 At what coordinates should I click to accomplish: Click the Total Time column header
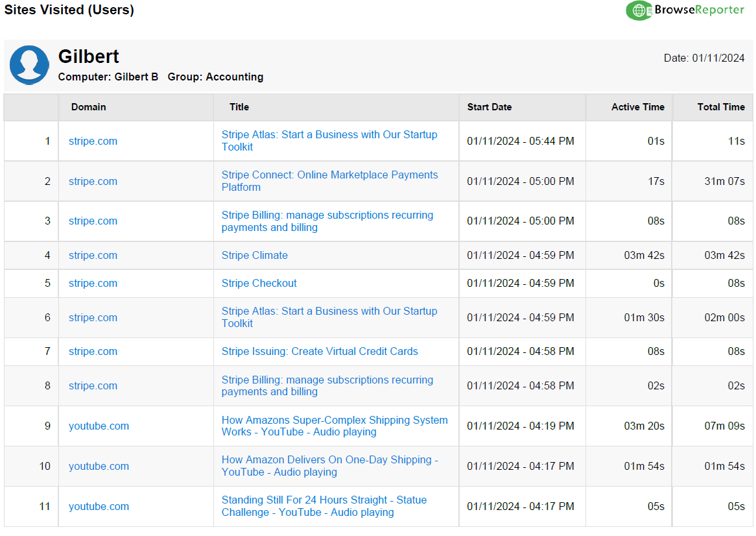pyautogui.click(x=721, y=107)
